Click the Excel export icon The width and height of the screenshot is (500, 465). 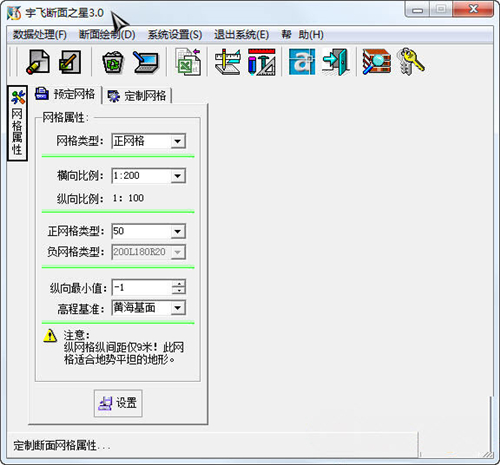pyautogui.click(x=188, y=62)
